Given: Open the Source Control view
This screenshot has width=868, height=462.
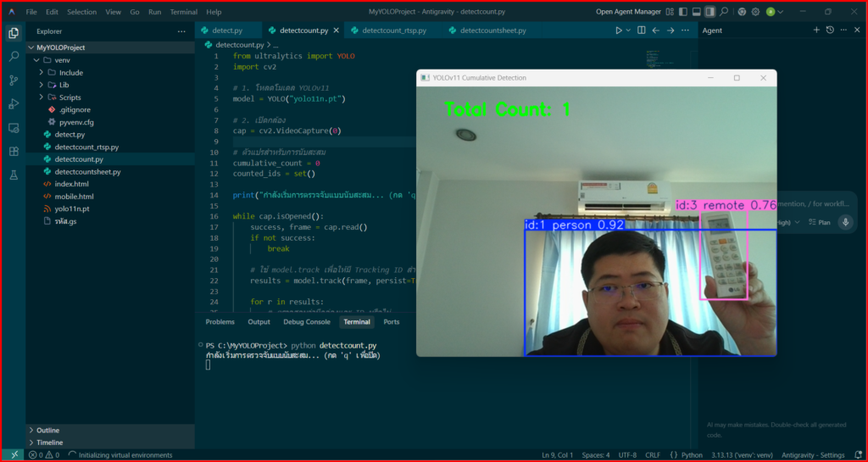Looking at the screenshot, I should point(14,80).
